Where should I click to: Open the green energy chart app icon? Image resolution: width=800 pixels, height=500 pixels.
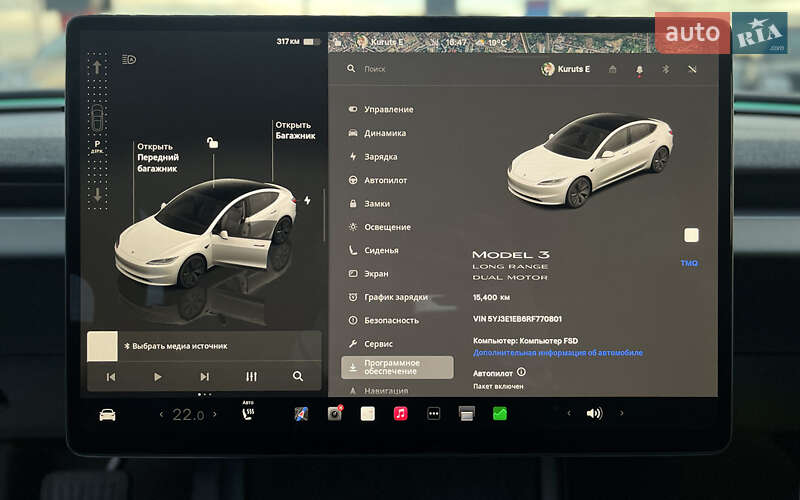[x=500, y=414]
